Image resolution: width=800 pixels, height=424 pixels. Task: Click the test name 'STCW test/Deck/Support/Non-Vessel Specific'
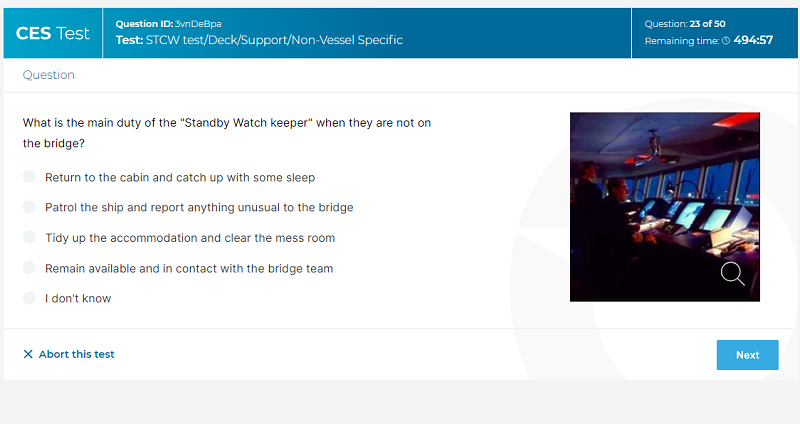[274, 40]
